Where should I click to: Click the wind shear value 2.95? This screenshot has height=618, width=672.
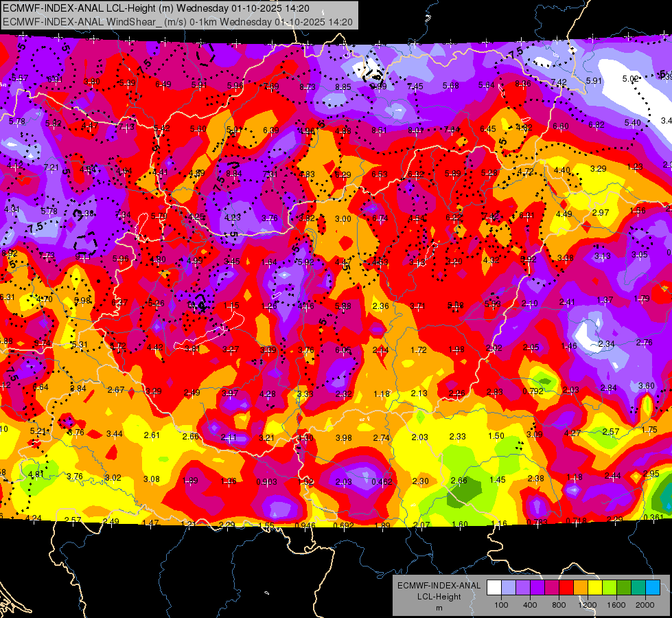click(x=651, y=474)
